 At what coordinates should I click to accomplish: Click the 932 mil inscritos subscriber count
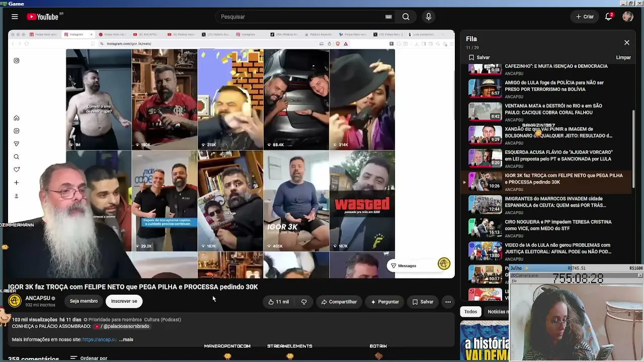click(x=40, y=305)
